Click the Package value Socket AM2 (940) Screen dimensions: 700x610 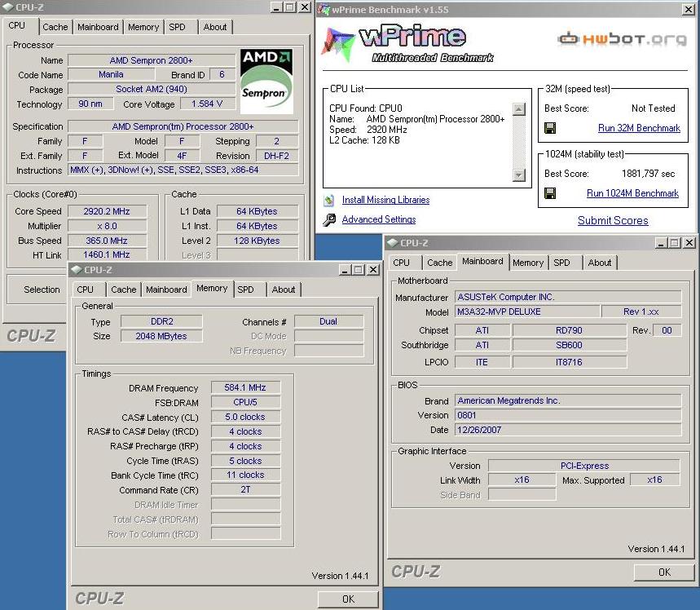(x=152, y=90)
